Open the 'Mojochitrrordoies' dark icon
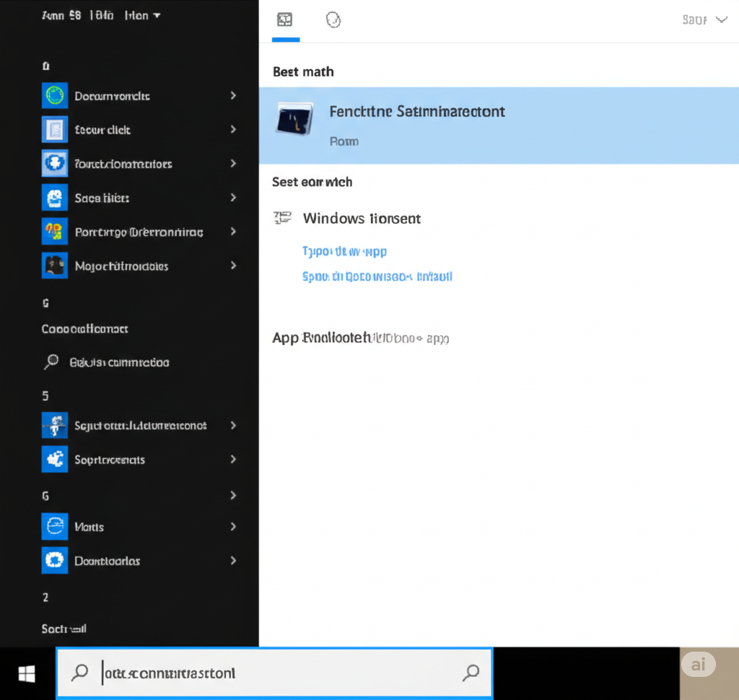 click(55, 266)
